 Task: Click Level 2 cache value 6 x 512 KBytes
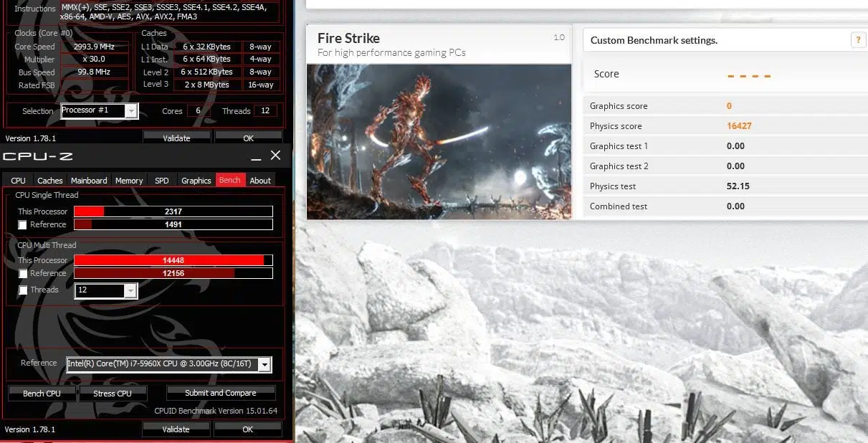(206, 72)
